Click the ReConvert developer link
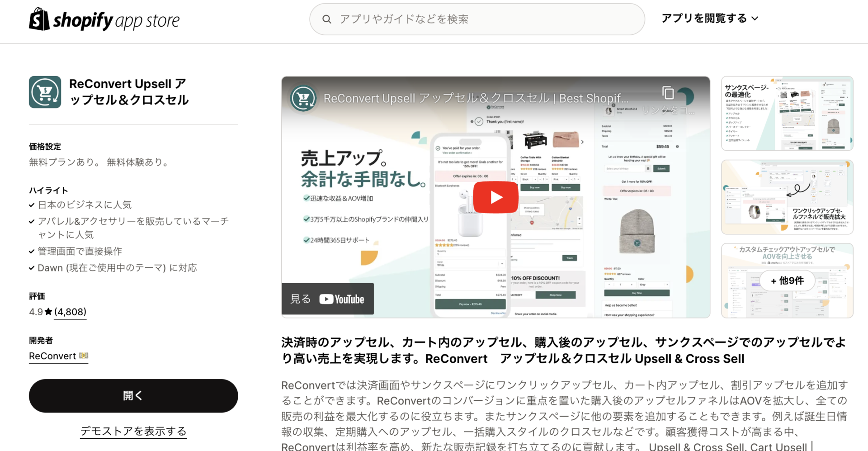Viewport: 868px width, 451px height. point(52,356)
